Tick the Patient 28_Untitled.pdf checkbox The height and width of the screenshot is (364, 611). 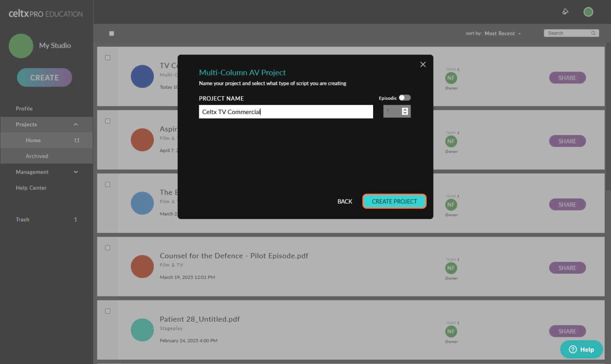click(x=107, y=311)
